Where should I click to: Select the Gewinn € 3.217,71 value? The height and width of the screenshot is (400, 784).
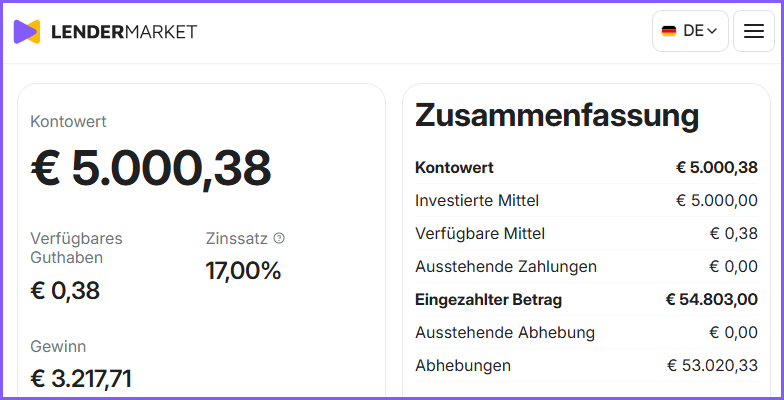[81, 378]
